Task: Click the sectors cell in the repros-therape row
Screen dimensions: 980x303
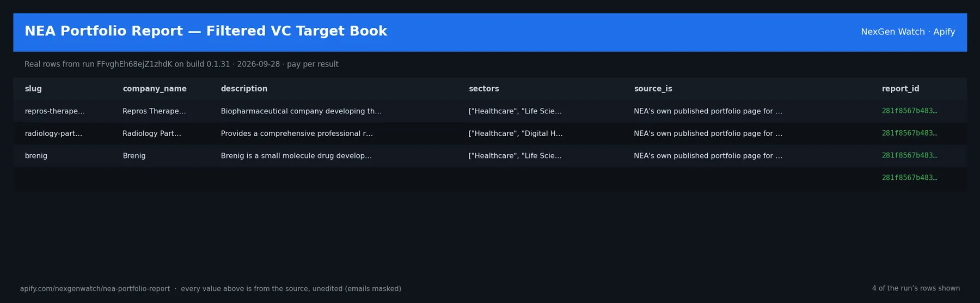Action: tap(515, 111)
